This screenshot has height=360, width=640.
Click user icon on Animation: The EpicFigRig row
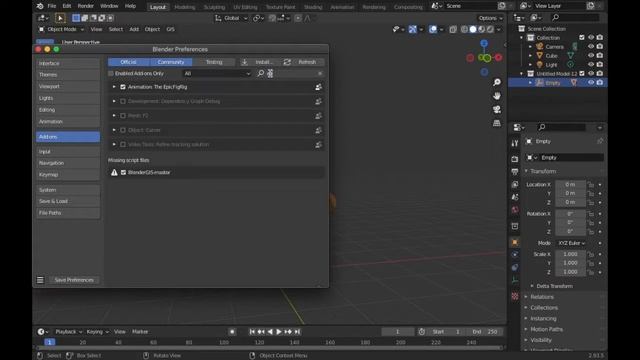[x=318, y=87]
